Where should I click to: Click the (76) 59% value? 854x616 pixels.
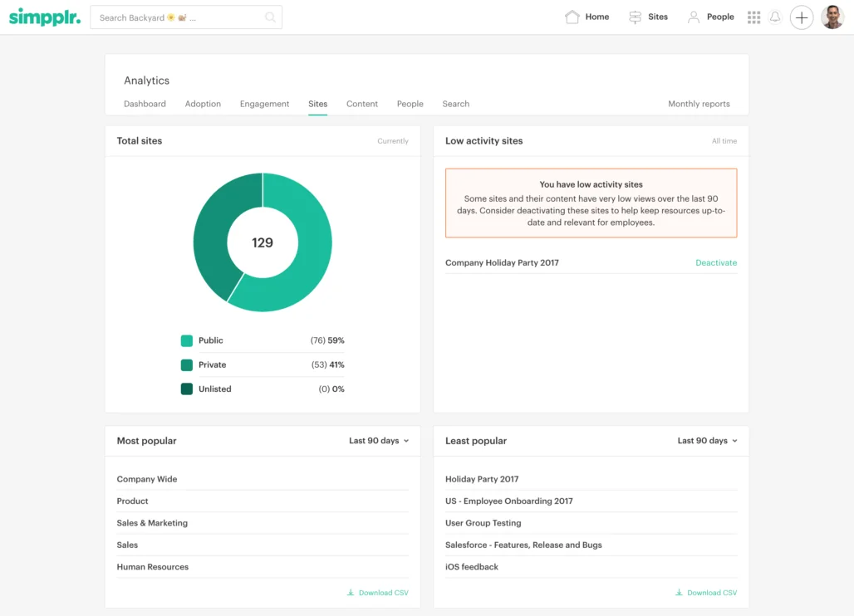pyautogui.click(x=327, y=340)
